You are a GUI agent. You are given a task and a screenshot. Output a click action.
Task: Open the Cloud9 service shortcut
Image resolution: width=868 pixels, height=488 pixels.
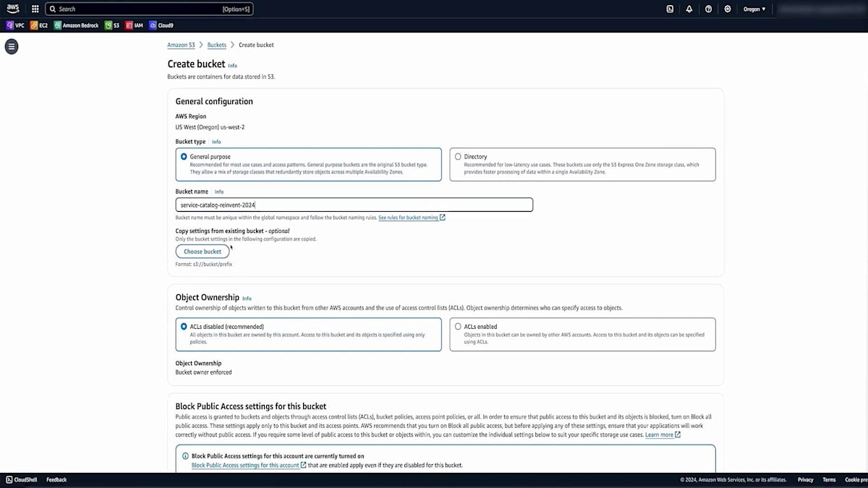(x=161, y=25)
